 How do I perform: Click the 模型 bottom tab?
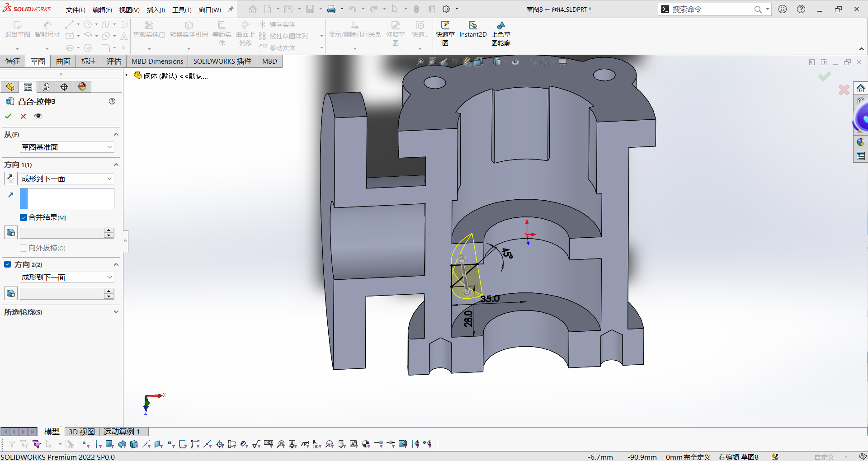[52, 432]
